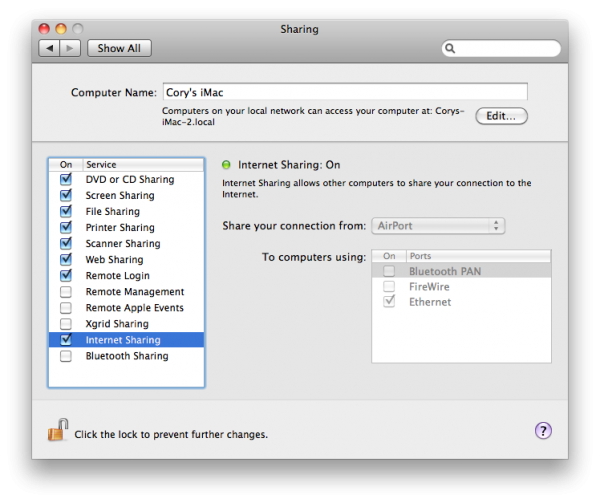
Task: Toggle the Ethernet port checkbox
Action: (x=389, y=302)
